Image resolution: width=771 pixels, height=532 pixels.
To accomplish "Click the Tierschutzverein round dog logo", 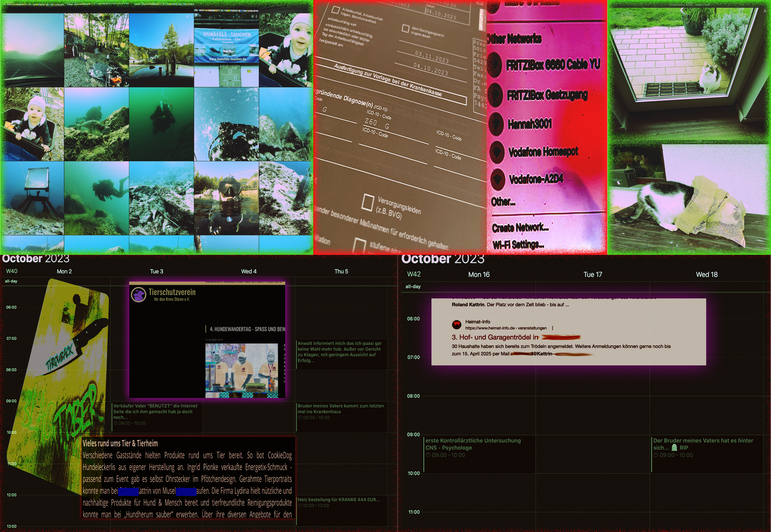I will pyautogui.click(x=138, y=295).
